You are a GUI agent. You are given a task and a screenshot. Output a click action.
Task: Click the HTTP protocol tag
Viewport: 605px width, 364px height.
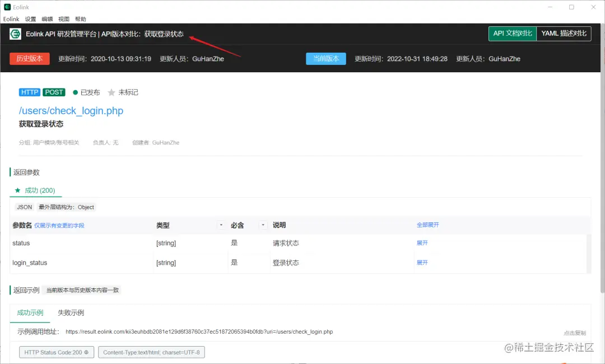pyautogui.click(x=29, y=92)
